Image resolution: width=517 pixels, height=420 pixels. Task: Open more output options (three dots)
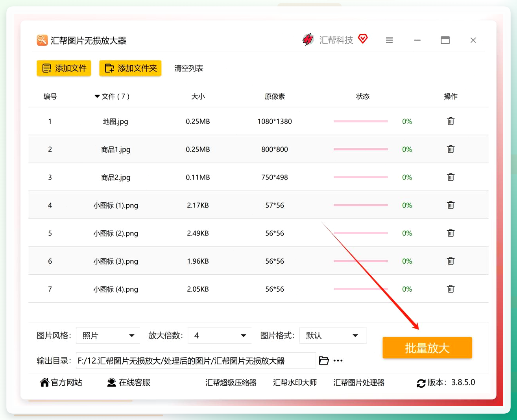(338, 361)
